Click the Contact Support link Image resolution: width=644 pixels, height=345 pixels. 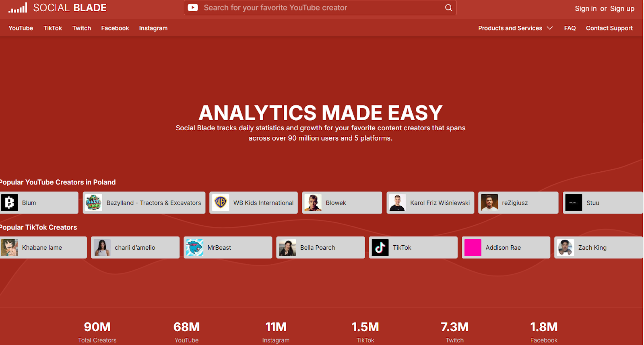click(609, 28)
